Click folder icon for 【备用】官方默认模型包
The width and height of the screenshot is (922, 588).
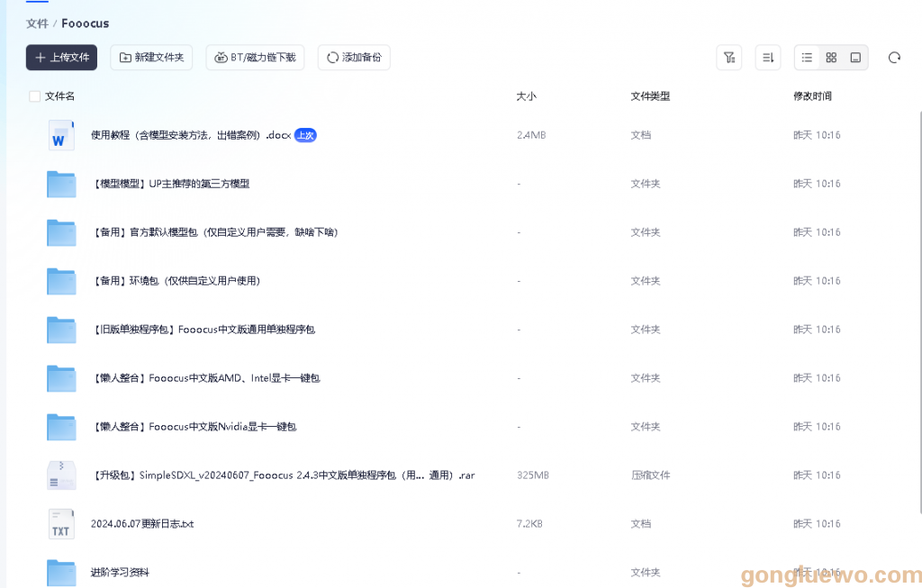point(61,232)
